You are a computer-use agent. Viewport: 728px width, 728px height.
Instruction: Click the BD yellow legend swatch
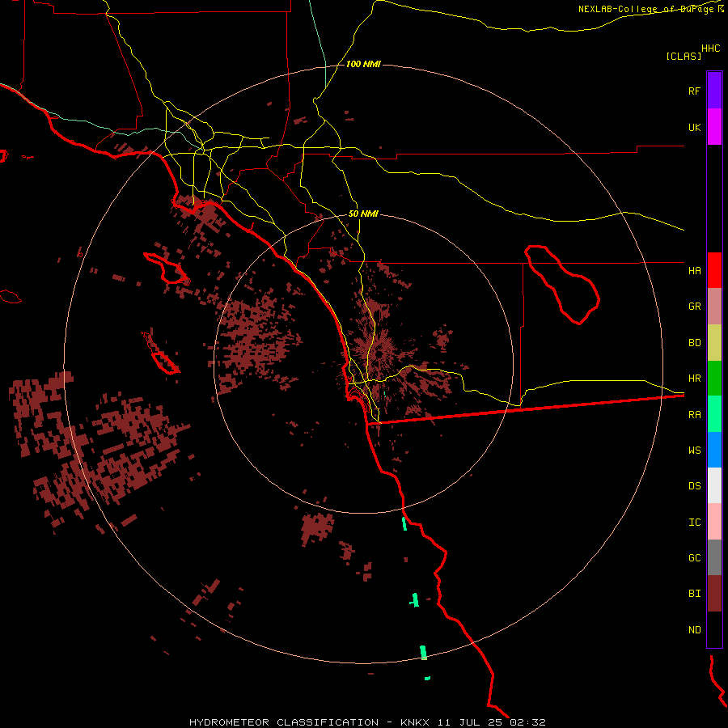[714, 343]
